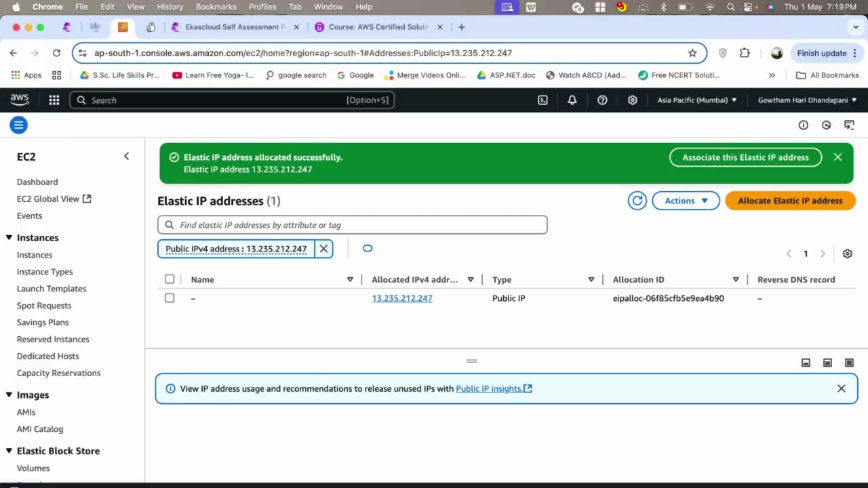This screenshot has height=488, width=868.
Task: Open AWS console settings gear
Action: [632, 100]
